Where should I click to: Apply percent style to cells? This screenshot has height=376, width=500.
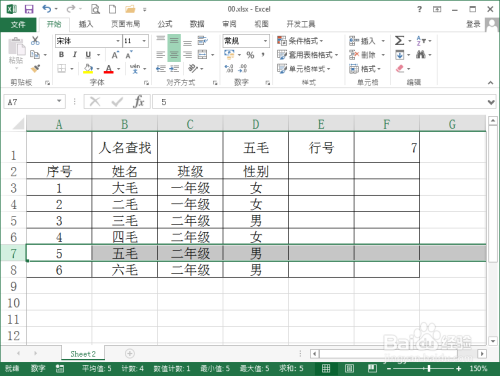pos(250,55)
